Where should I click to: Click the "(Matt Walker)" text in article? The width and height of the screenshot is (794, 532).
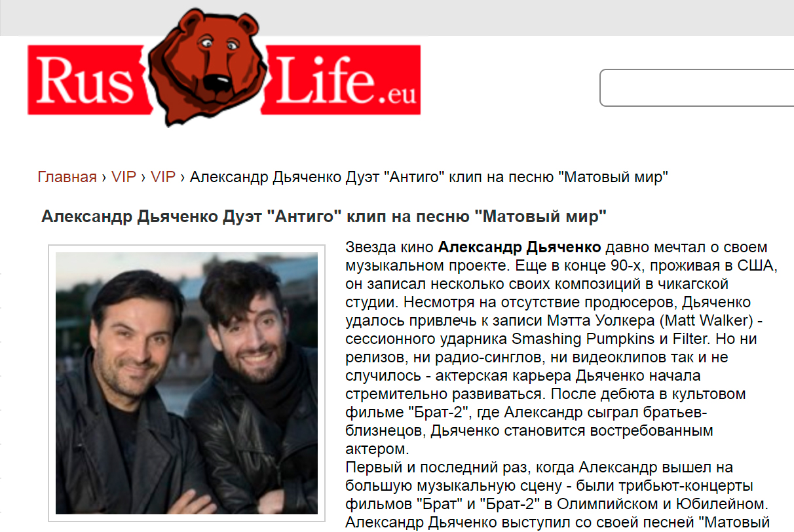coord(688,321)
